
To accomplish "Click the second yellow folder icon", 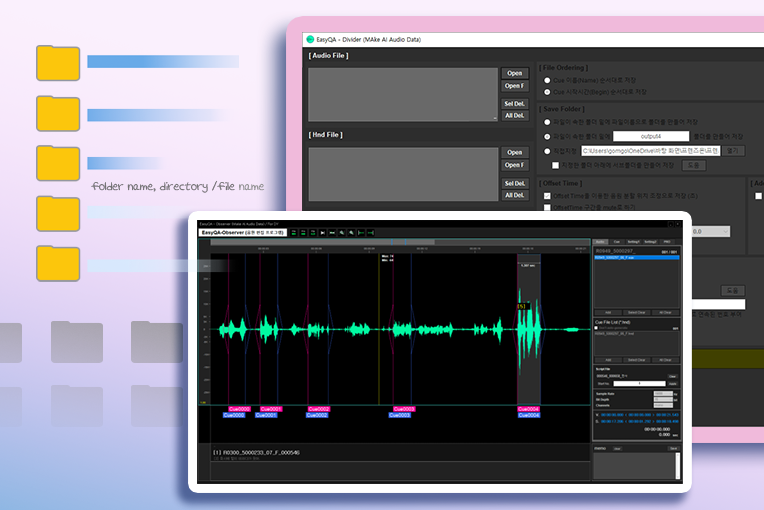I will tap(58, 113).
